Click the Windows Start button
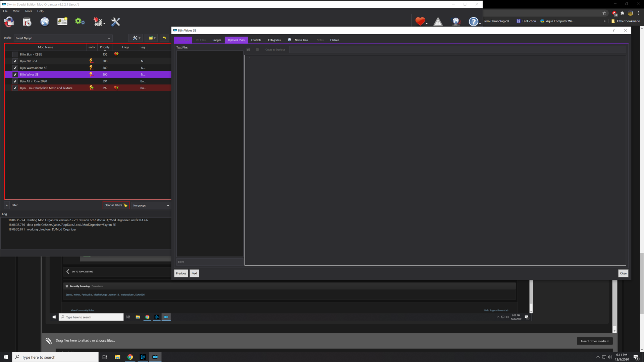 pyautogui.click(x=6, y=357)
